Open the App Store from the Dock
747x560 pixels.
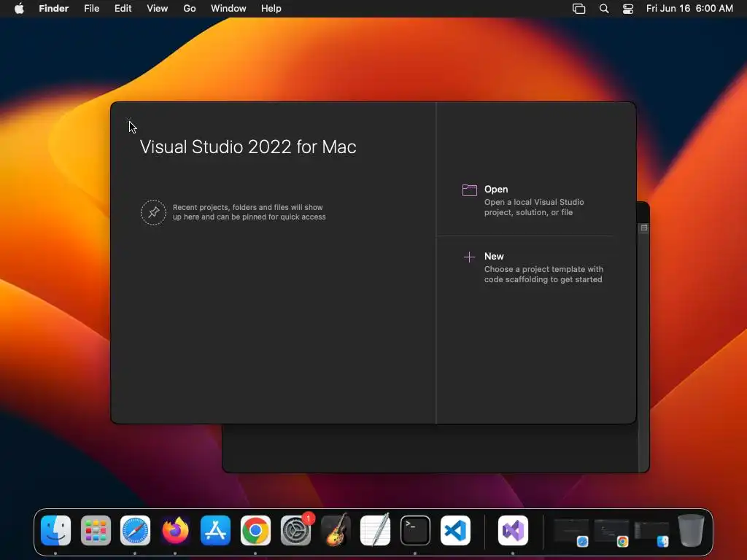(215, 531)
